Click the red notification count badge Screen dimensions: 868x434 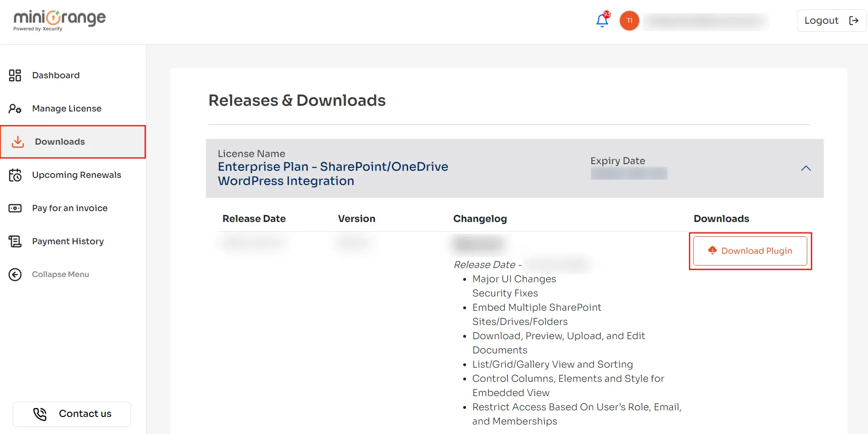[607, 14]
